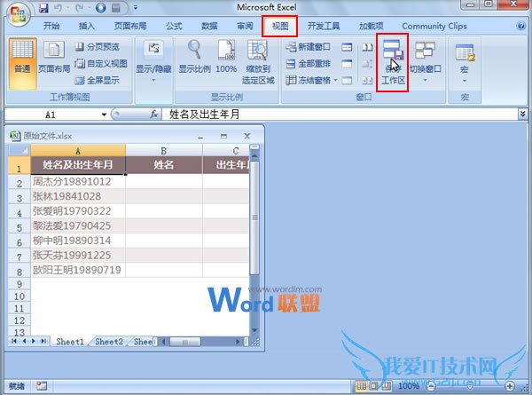532x395 pixels.
Task: Click 缩放到选定区域 zoom to selection
Action: 258,62
